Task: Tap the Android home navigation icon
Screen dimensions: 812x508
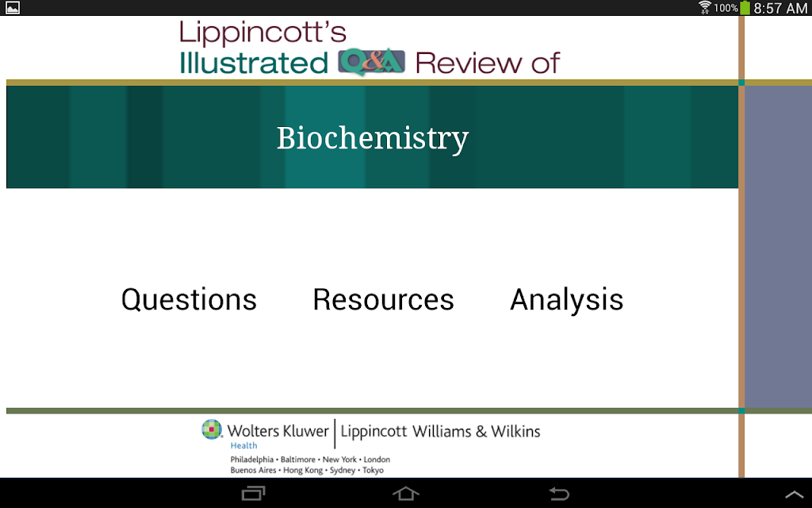Action: point(406,493)
